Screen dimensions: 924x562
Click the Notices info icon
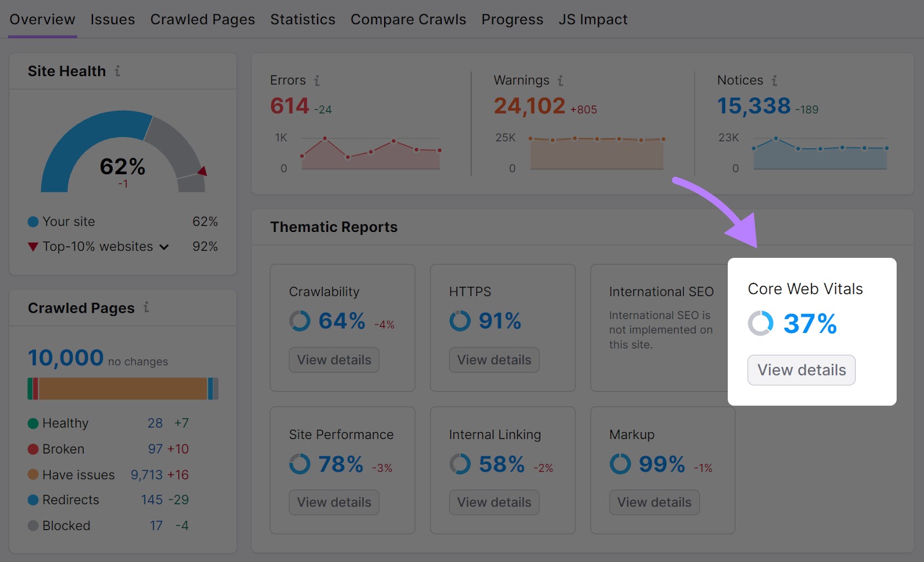776,81
